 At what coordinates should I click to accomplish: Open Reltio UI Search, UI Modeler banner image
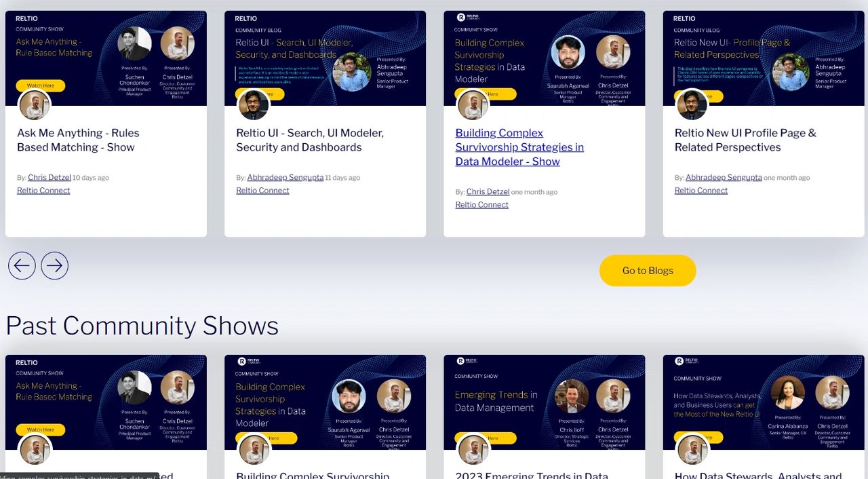(x=325, y=58)
